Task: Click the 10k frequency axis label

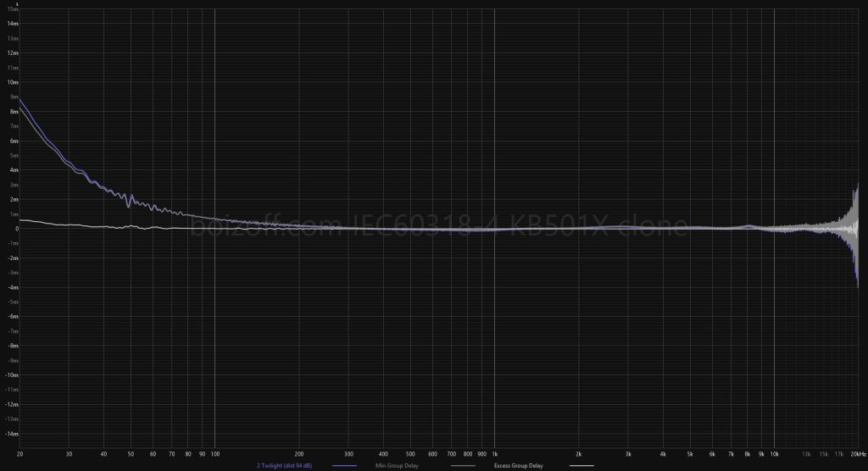Action: 774,453
